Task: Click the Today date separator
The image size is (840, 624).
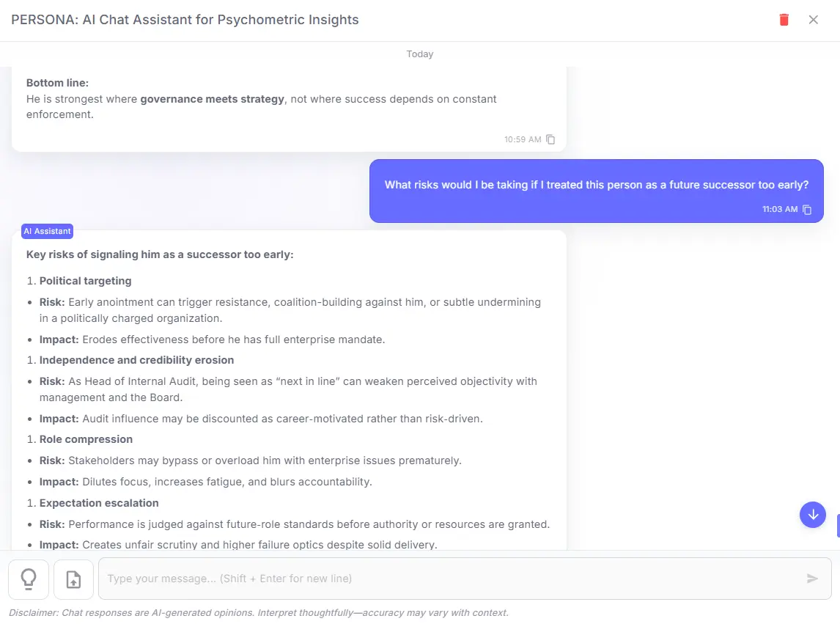Action: tap(420, 54)
